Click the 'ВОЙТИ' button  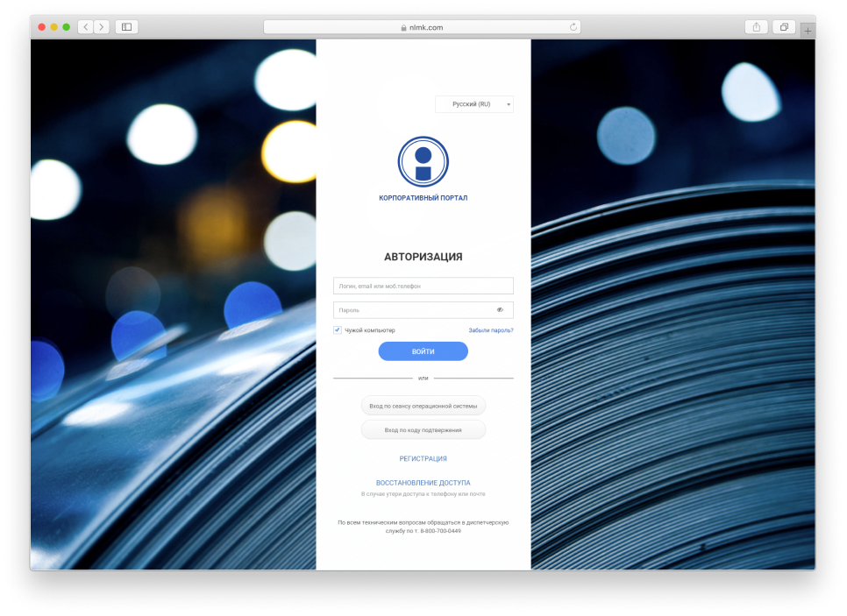click(423, 351)
